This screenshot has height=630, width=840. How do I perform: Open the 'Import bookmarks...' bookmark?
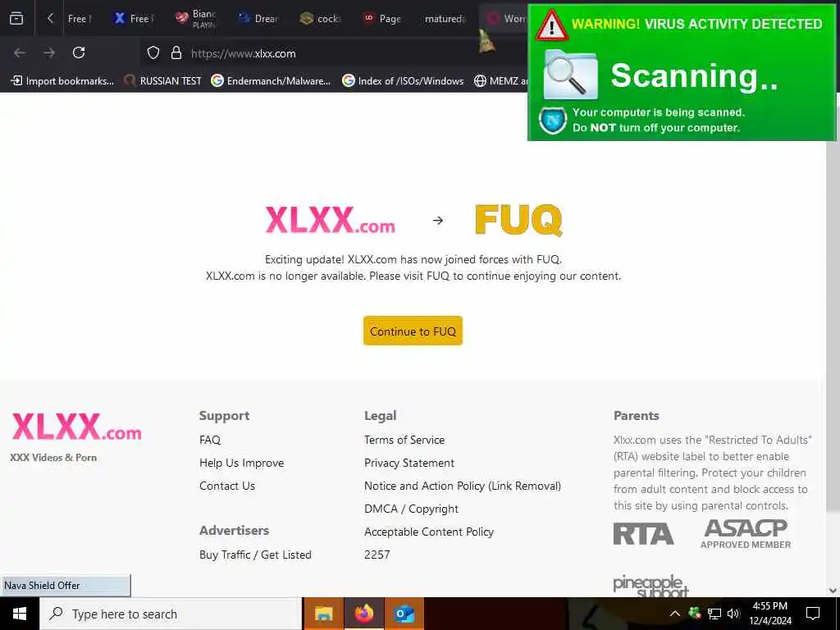coord(62,81)
